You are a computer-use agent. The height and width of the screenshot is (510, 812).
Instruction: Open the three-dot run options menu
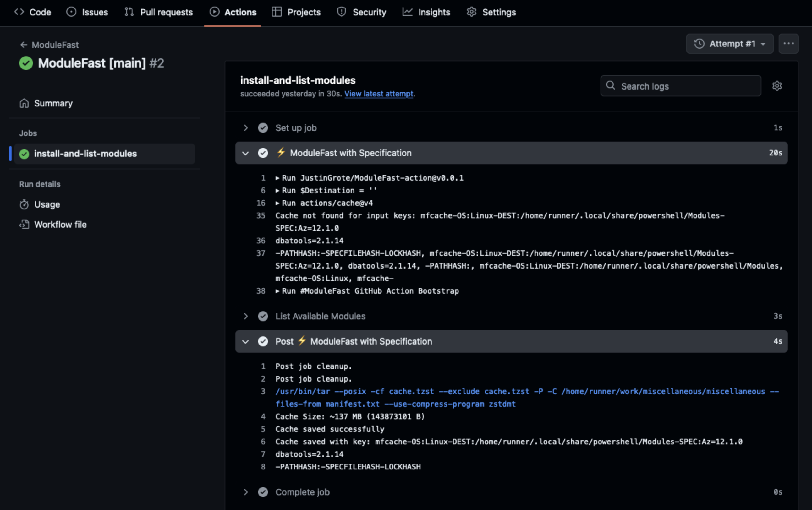pyautogui.click(x=788, y=44)
